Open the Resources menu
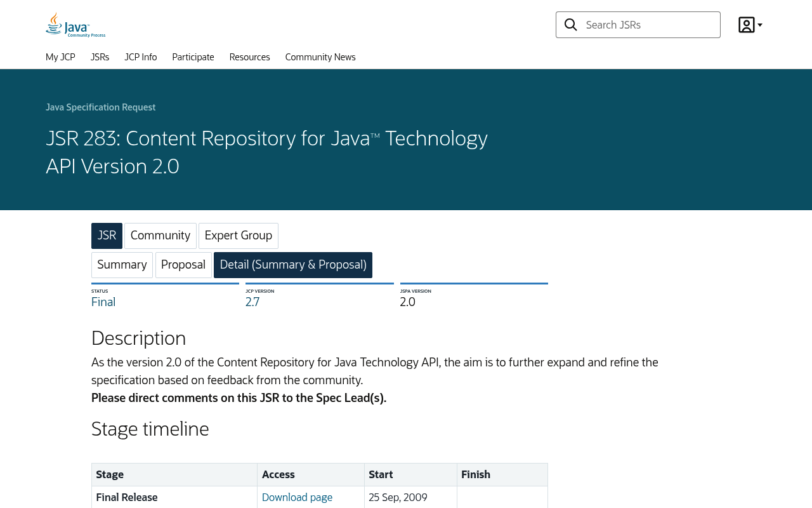The height and width of the screenshot is (508, 812). click(x=249, y=57)
